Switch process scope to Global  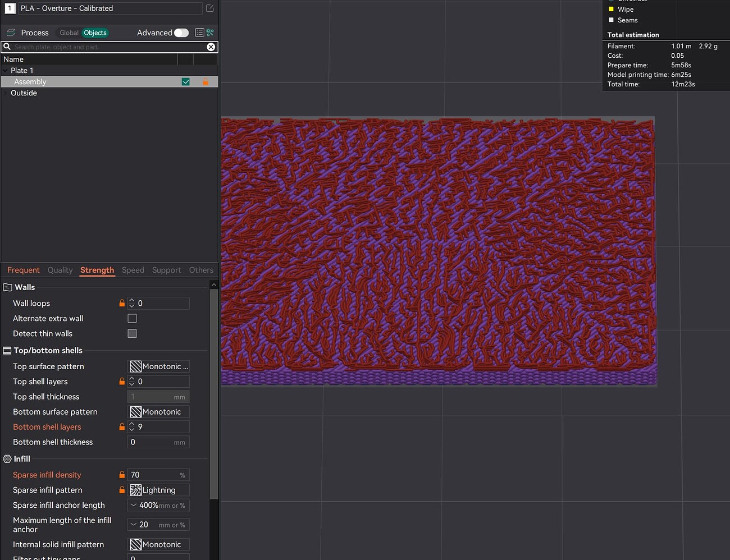tap(69, 33)
